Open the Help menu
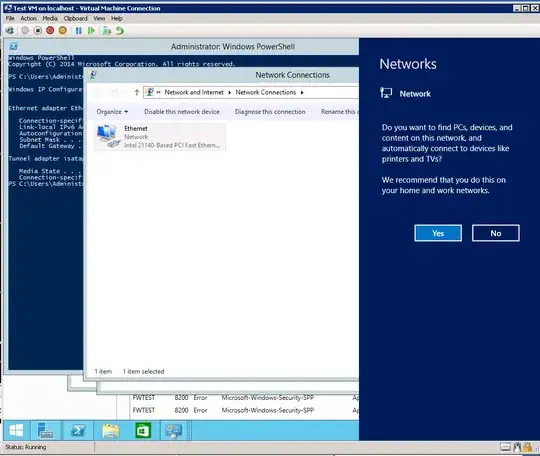 point(117,18)
